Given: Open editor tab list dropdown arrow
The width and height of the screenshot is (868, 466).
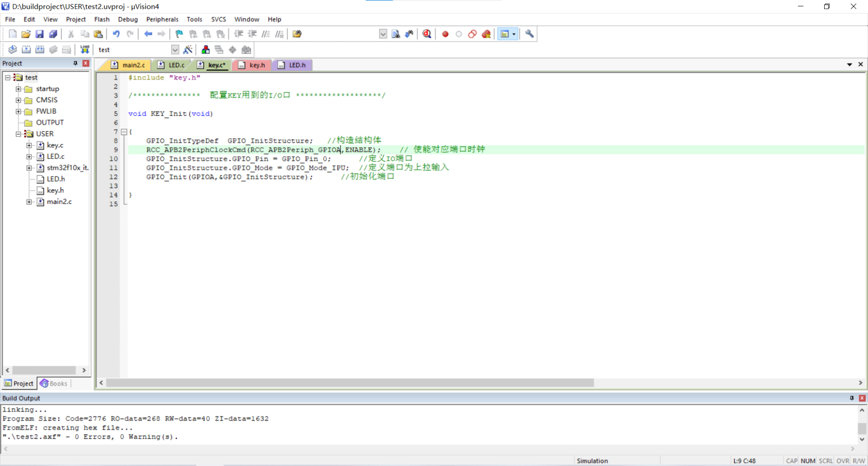Looking at the screenshot, I should pyautogui.click(x=849, y=64).
